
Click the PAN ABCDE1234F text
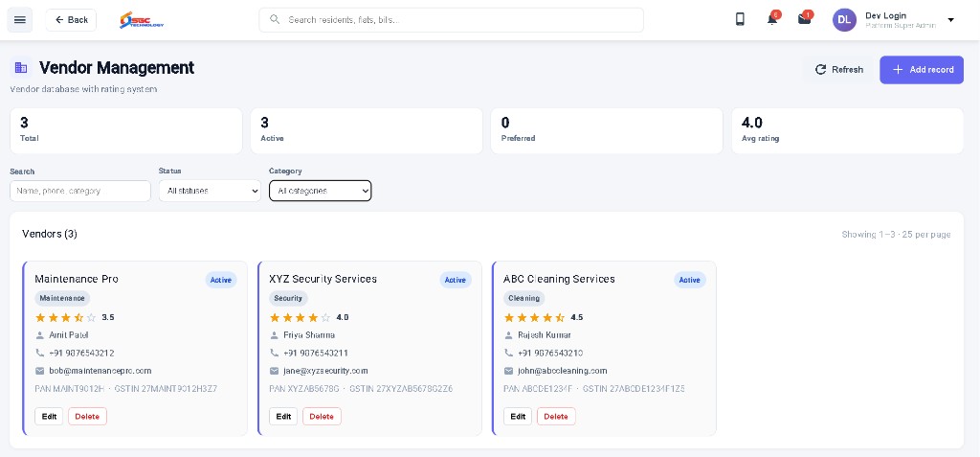click(538, 389)
